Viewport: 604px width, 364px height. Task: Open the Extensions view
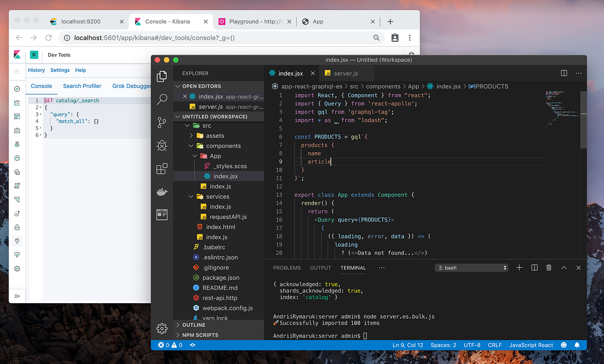(162, 168)
